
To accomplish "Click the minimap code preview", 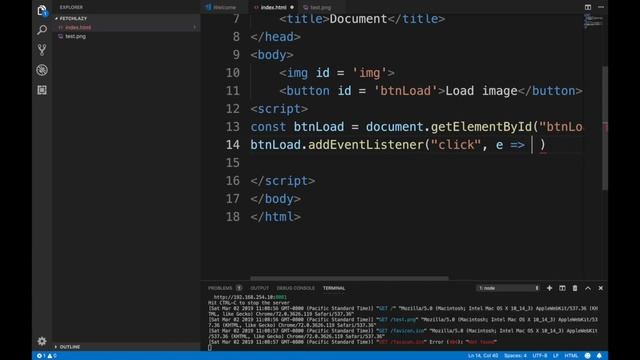I will [x=592, y=21].
